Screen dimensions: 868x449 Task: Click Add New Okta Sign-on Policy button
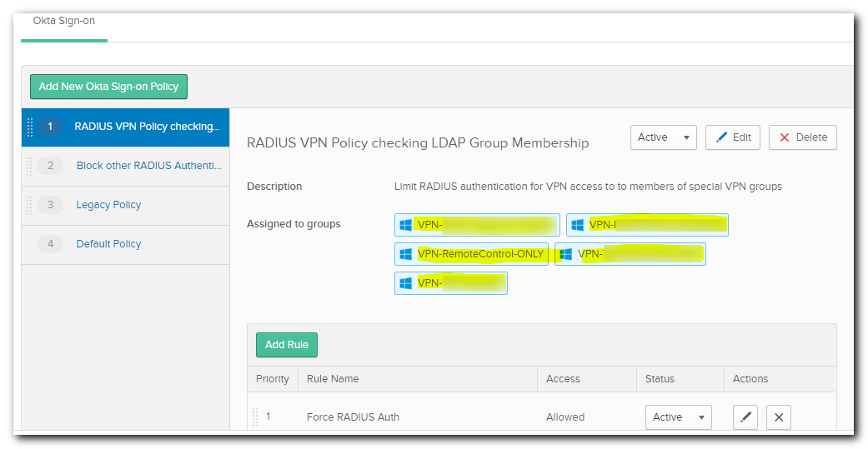coord(108,87)
